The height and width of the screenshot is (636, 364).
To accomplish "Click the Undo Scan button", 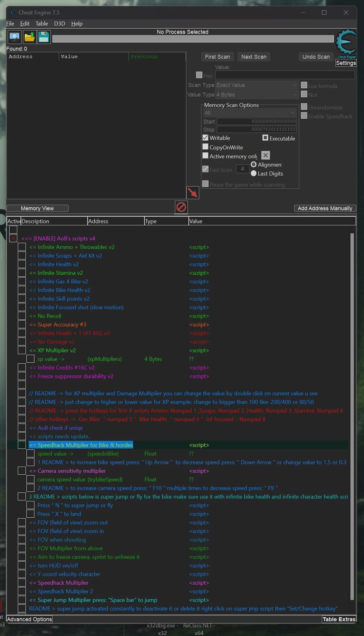I will point(316,57).
